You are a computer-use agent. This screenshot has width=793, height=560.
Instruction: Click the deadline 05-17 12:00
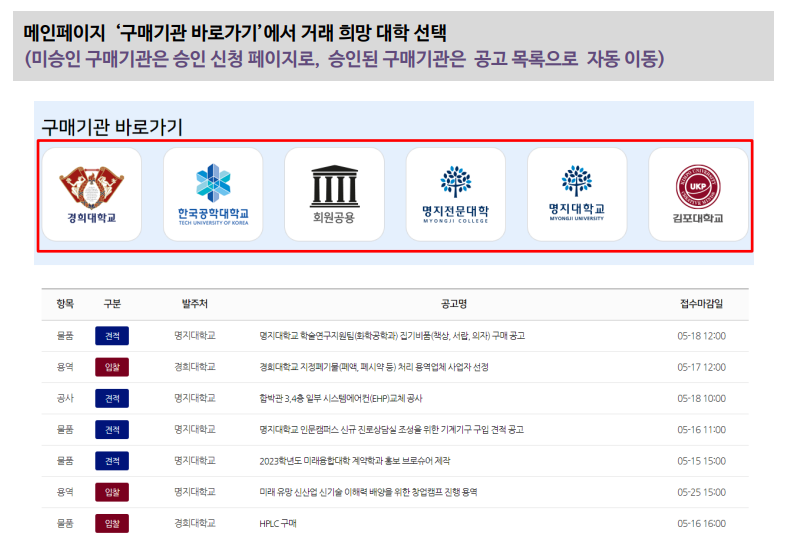tap(701, 367)
